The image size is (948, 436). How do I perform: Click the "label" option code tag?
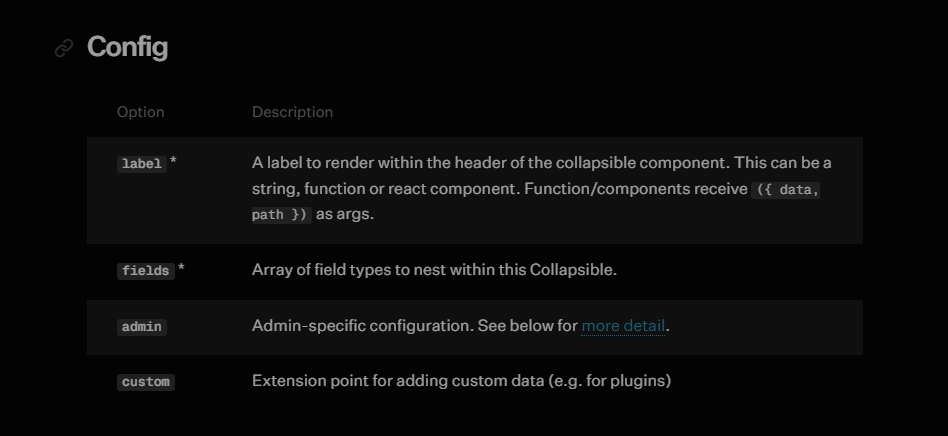(142, 163)
